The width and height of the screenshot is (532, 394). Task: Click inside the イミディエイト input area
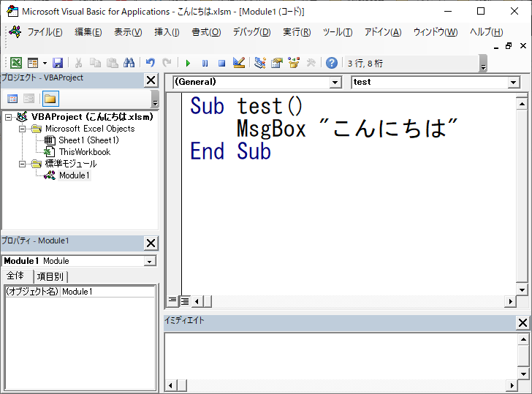(341, 356)
